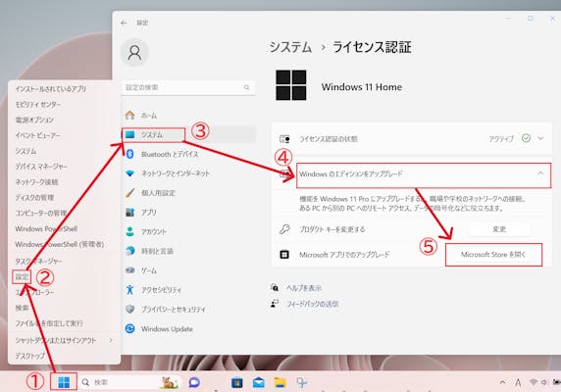
Task: Click the システム breadcrumb in the page title
Action: [290, 47]
